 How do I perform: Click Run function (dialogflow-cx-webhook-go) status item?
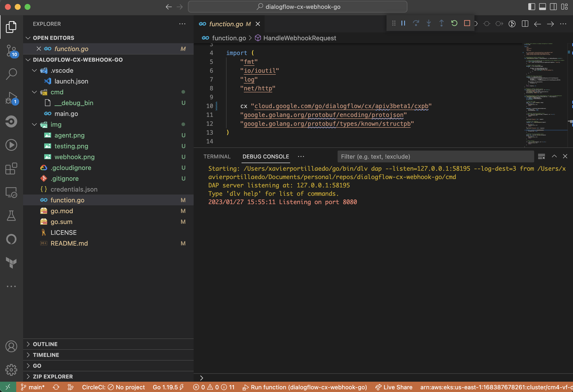(304, 387)
